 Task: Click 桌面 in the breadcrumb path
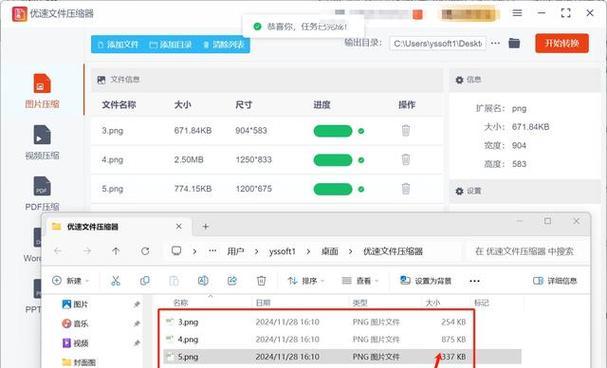click(x=329, y=252)
